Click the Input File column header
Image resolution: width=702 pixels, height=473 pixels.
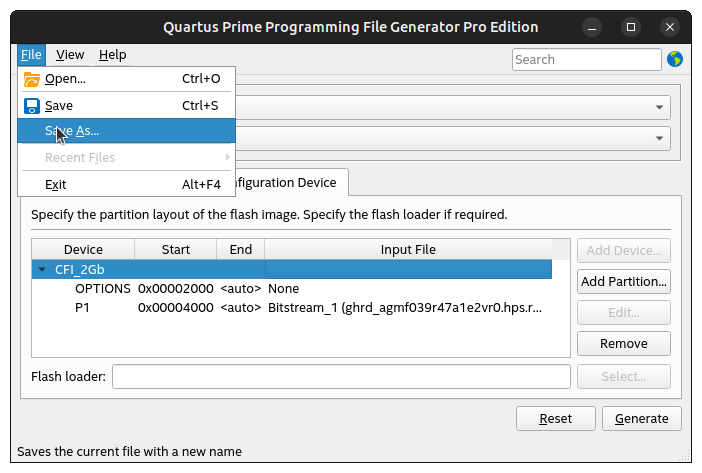coord(408,249)
